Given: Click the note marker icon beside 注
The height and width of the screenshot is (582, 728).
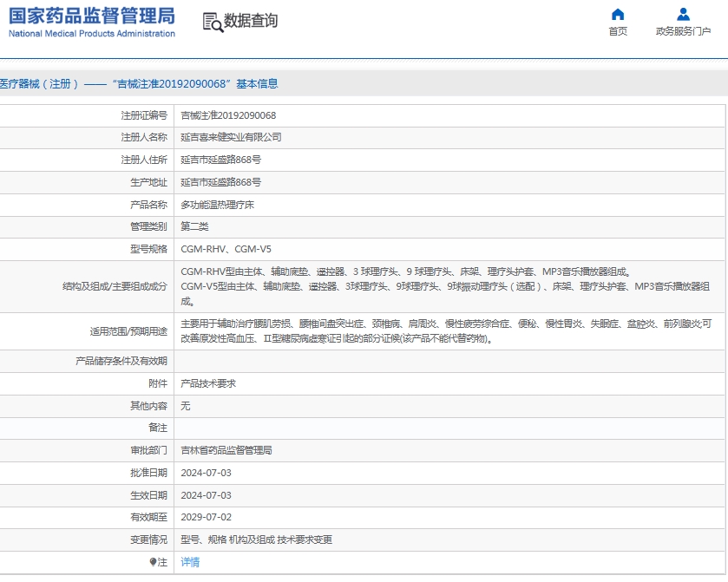Looking at the screenshot, I should tap(153, 562).
